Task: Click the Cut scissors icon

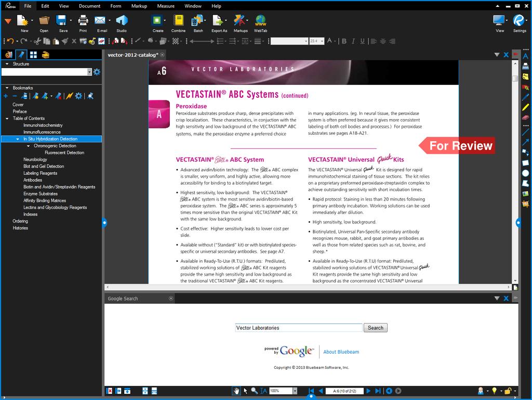Action: point(37,41)
